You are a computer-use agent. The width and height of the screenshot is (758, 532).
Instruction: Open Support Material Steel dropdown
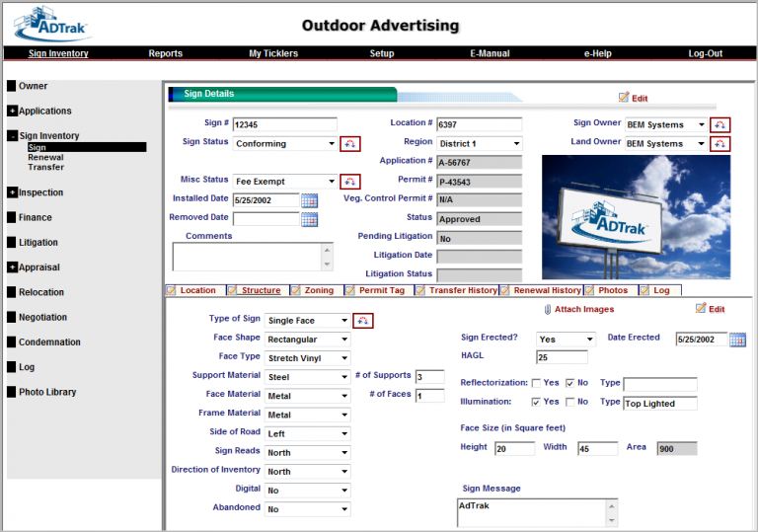coord(308,377)
